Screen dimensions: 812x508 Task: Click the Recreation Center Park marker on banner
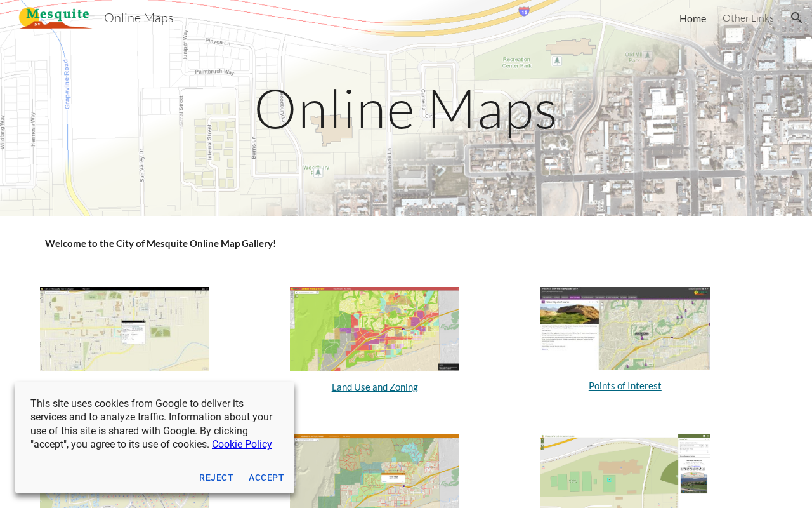[x=557, y=60]
